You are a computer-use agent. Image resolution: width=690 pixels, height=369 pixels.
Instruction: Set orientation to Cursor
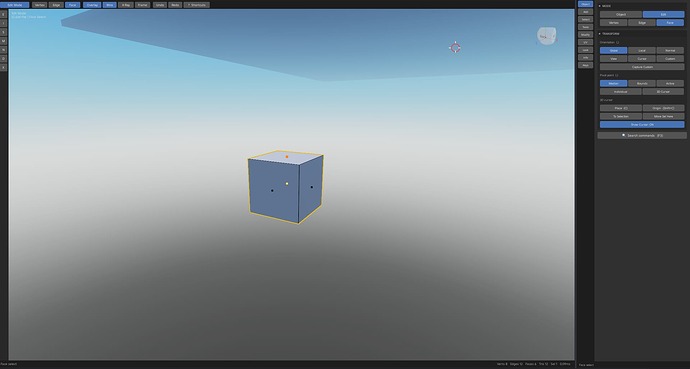(x=642, y=58)
